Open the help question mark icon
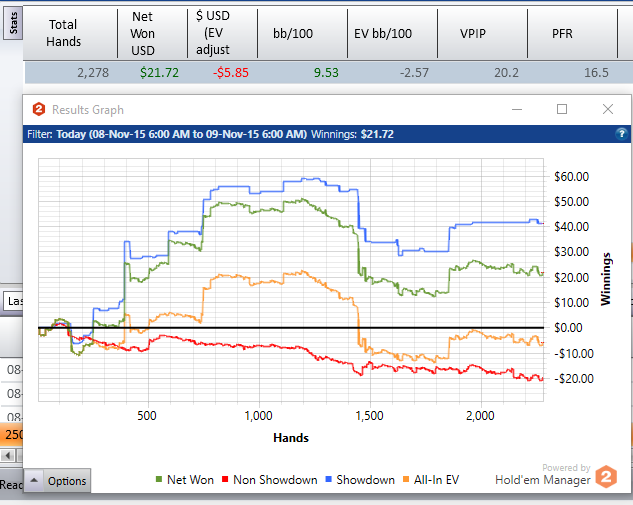This screenshot has height=505, width=633. pos(622,134)
